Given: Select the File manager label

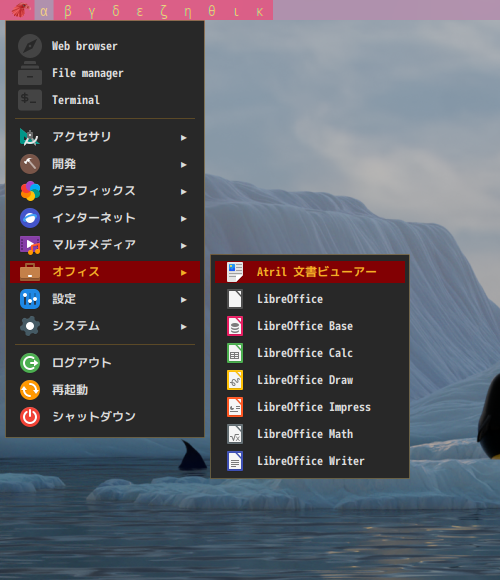Looking at the screenshot, I should click(88, 73).
